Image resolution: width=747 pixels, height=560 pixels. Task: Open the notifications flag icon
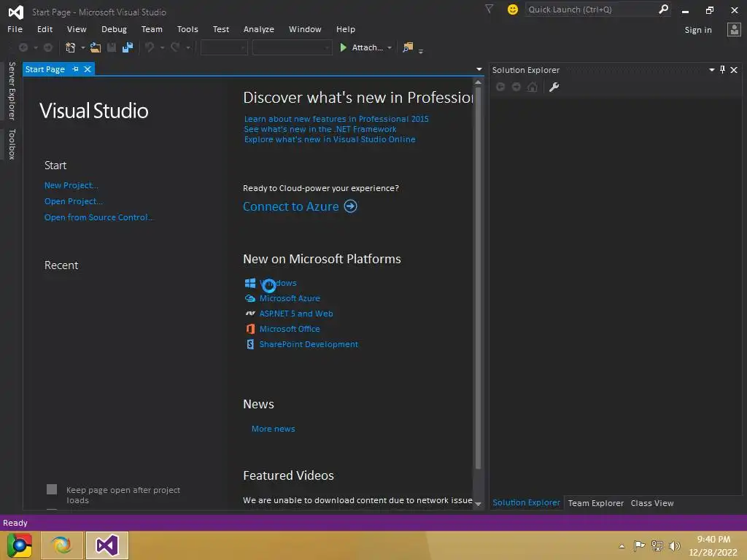[x=489, y=9]
